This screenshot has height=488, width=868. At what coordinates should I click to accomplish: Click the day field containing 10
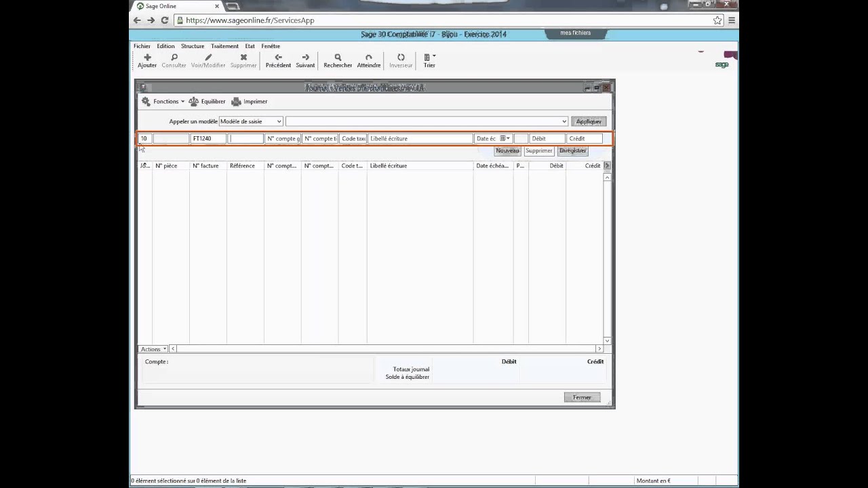pyautogui.click(x=144, y=138)
